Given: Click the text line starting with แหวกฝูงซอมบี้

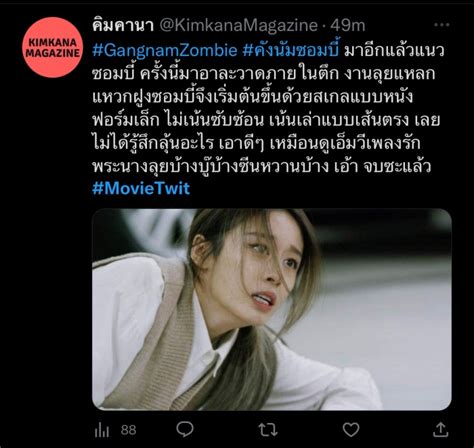Looking at the screenshot, I should click(253, 96).
